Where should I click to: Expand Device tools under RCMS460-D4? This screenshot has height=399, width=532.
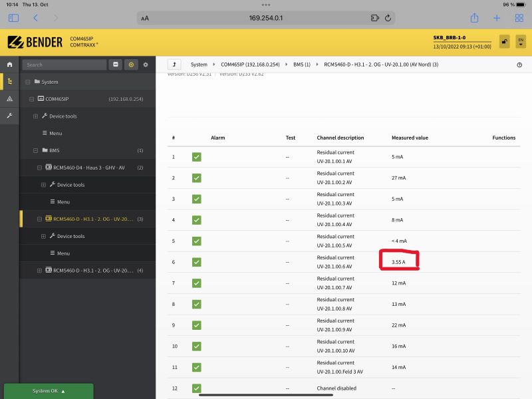[43, 185]
